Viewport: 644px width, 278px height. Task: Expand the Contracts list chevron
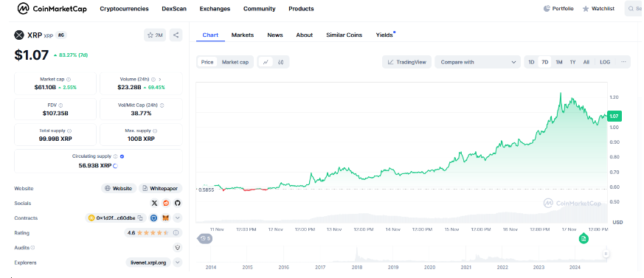(178, 218)
